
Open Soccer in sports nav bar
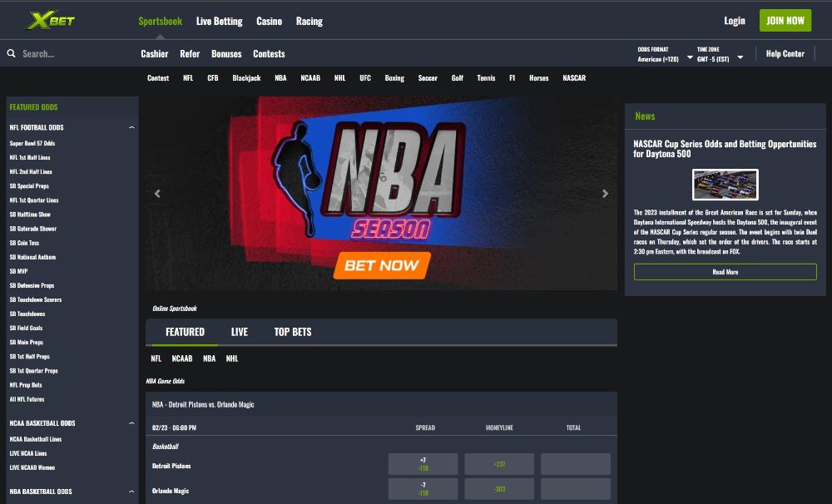(428, 78)
